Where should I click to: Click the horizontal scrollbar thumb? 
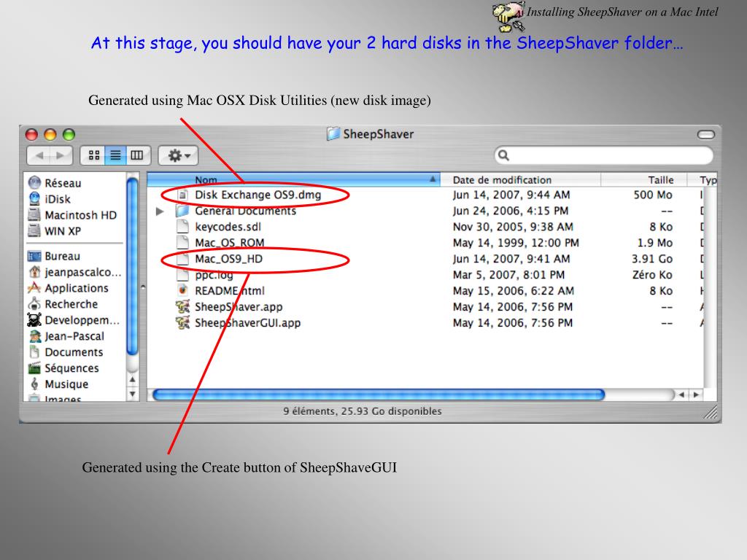[x=379, y=394]
